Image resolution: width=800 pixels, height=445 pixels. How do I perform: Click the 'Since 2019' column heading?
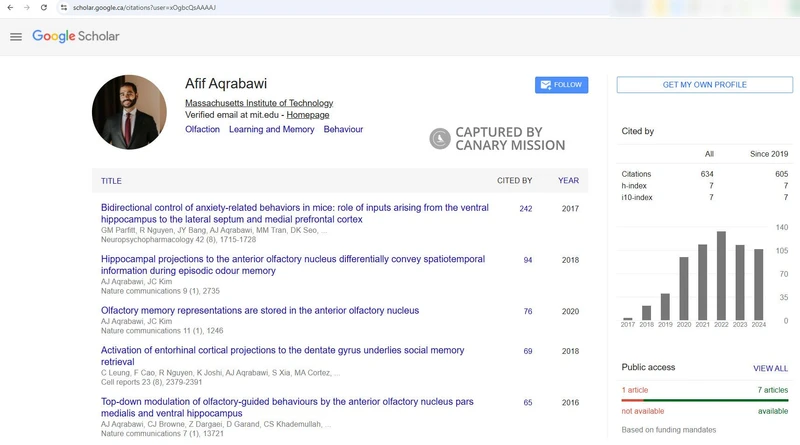pos(769,154)
